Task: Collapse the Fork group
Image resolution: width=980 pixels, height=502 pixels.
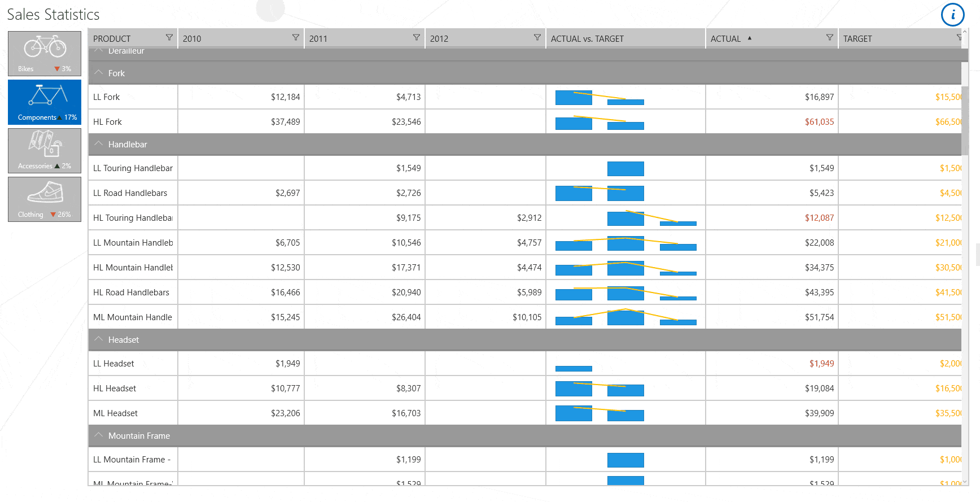Action: [99, 73]
